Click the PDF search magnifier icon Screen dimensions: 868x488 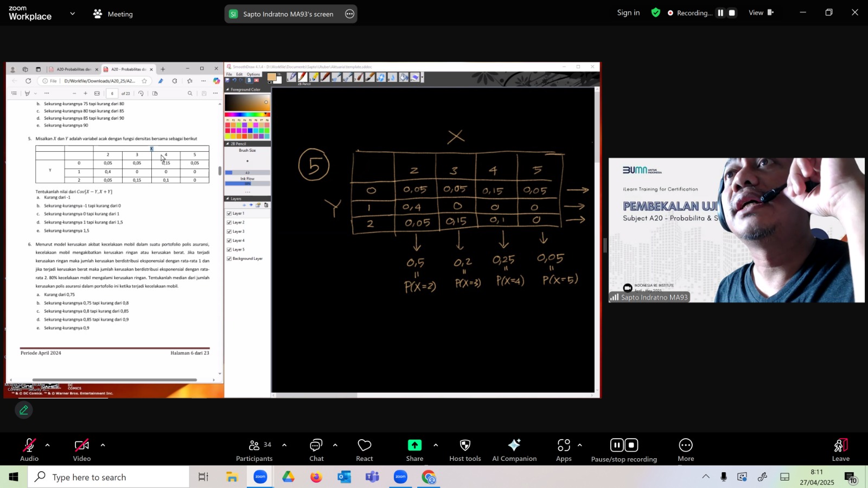point(190,93)
